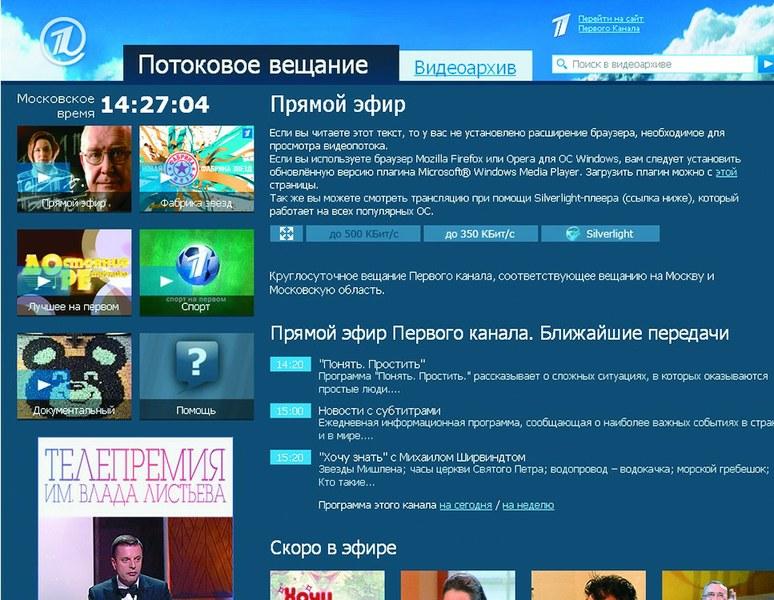Click the Channel One logo in header
This screenshot has width=774, height=600.
tap(64, 41)
